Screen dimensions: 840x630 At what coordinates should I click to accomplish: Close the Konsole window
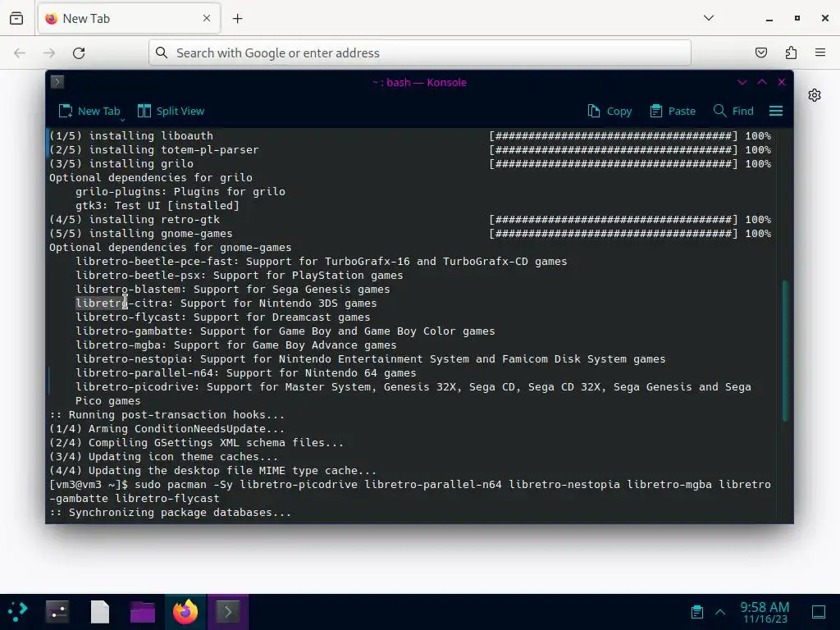coord(782,82)
